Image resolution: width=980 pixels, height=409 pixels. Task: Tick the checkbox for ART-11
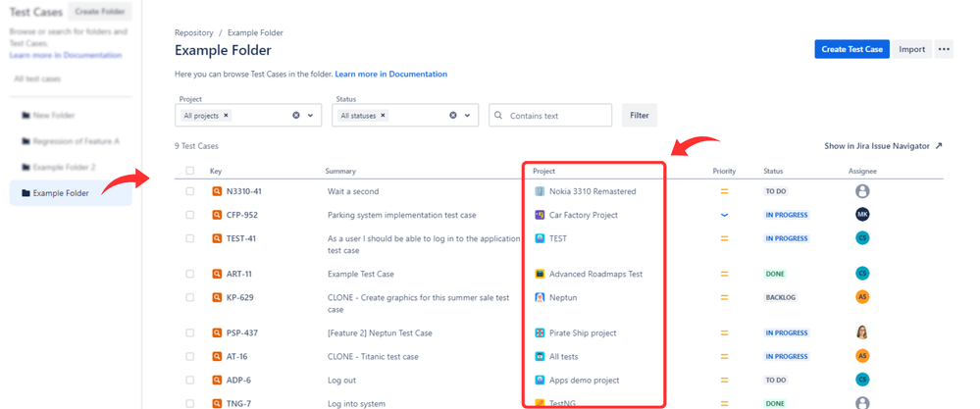pyautogui.click(x=190, y=274)
